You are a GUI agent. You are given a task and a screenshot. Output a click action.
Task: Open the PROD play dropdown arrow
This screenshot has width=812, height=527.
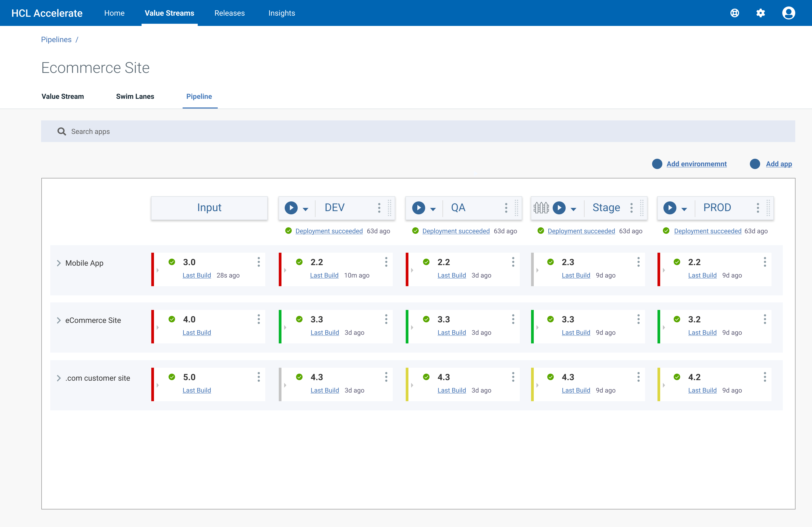(x=684, y=209)
